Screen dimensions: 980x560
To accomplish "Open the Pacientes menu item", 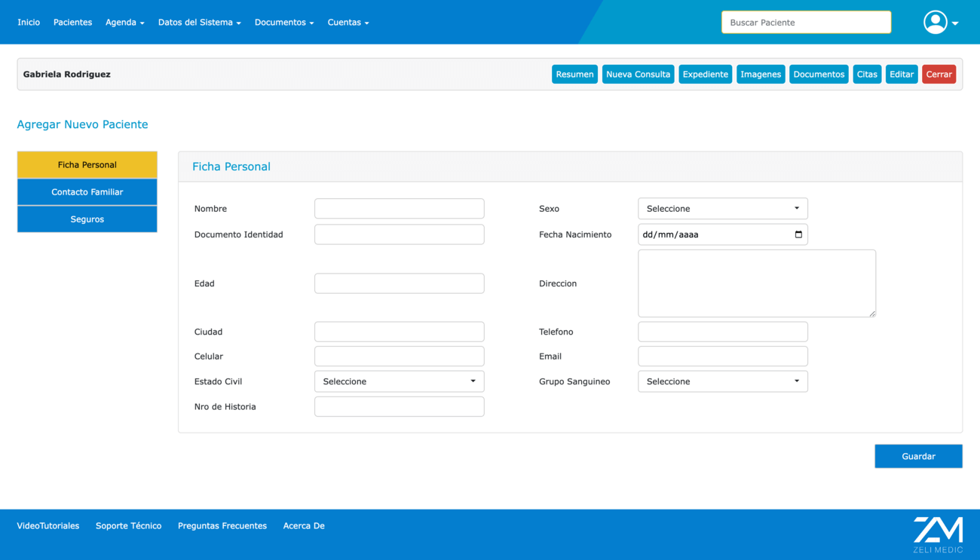I will pyautogui.click(x=72, y=22).
